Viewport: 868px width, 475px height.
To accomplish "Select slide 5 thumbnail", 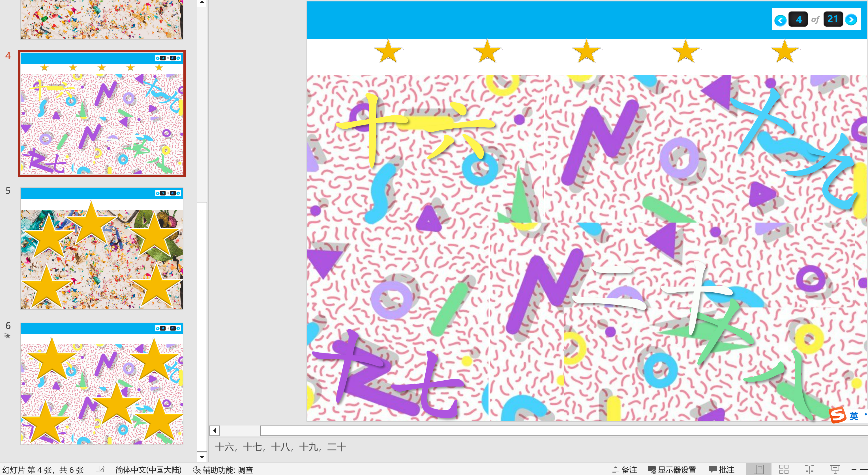I will pyautogui.click(x=101, y=249).
